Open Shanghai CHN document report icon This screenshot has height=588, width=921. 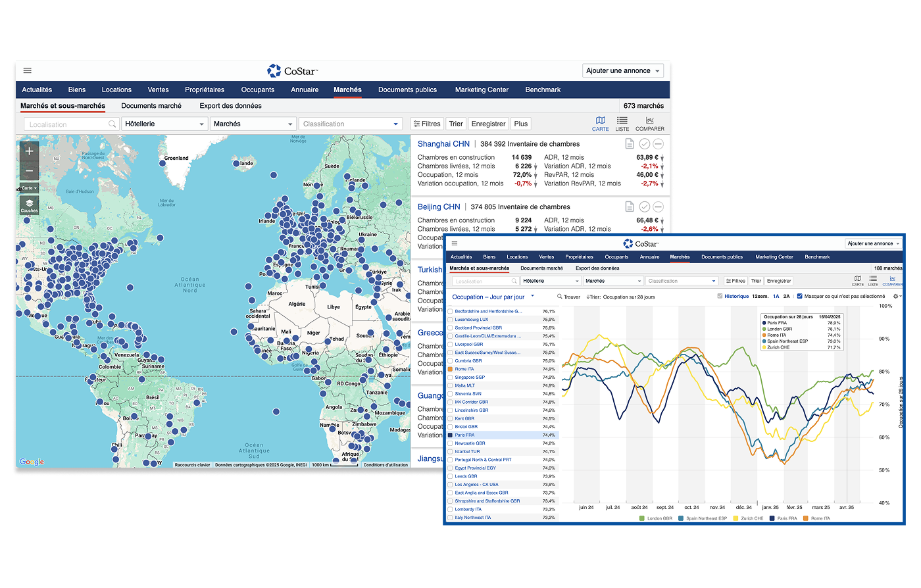click(630, 144)
